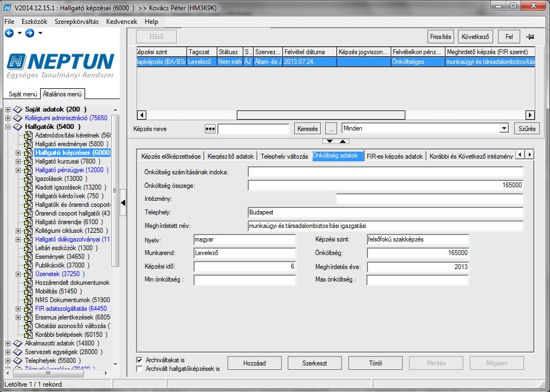The height and width of the screenshot is (392, 550).
Task: Expand the Kollégiumi adminisztráció tree node
Action: (x=8, y=118)
